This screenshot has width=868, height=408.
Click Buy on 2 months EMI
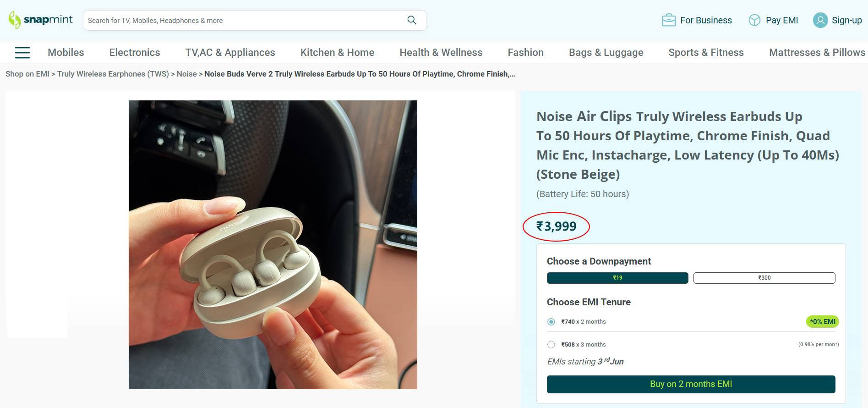click(691, 384)
